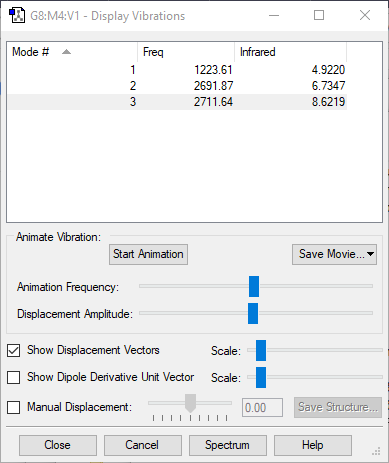The image size is (389, 463).
Task: Select mode 2 row number
Action: click(x=133, y=86)
